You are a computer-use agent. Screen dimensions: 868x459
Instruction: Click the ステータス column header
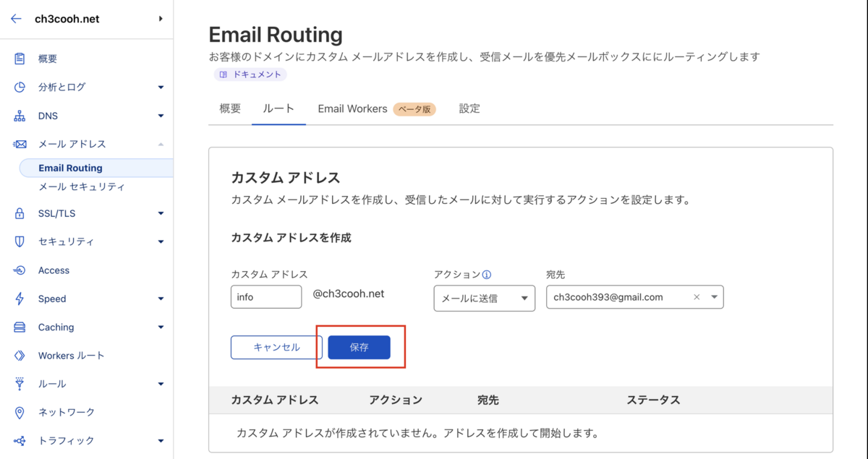[653, 400]
